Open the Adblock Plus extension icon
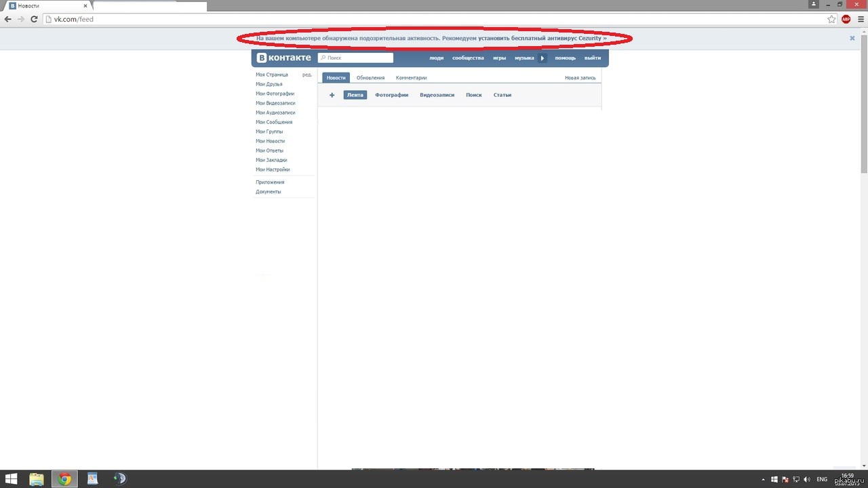 (x=846, y=19)
